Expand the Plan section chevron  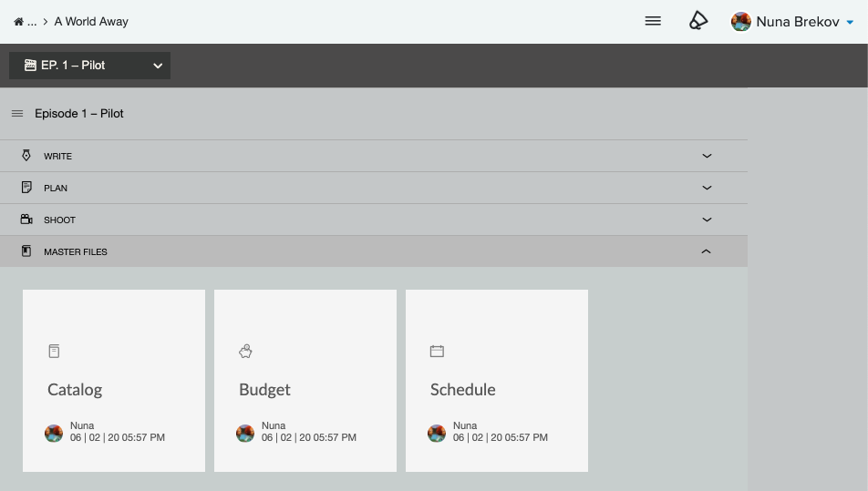coord(707,188)
